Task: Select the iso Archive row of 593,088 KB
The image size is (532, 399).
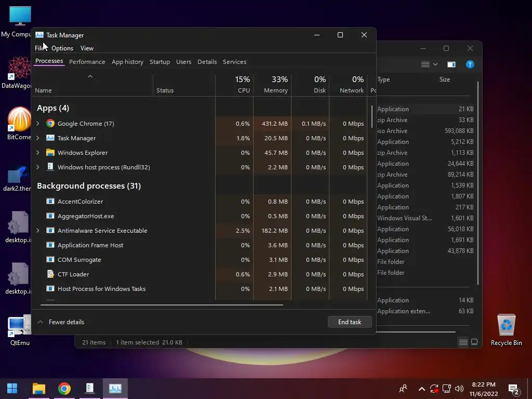Action: coord(425,130)
